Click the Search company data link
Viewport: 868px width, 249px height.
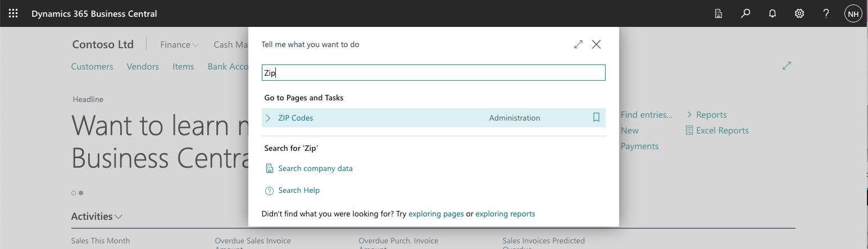(x=315, y=168)
